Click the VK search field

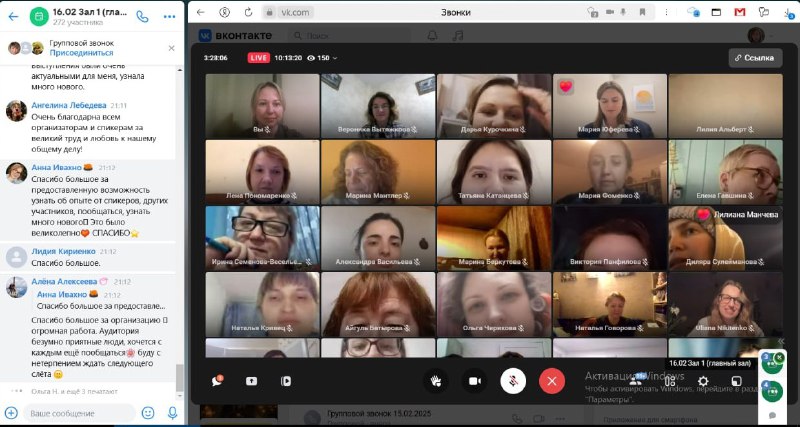click(349, 36)
